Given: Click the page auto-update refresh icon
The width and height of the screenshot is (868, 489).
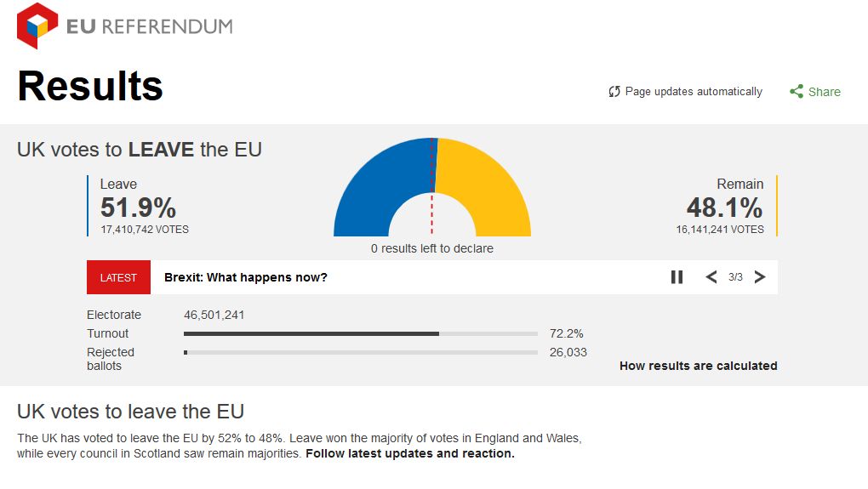Looking at the screenshot, I should (x=614, y=92).
